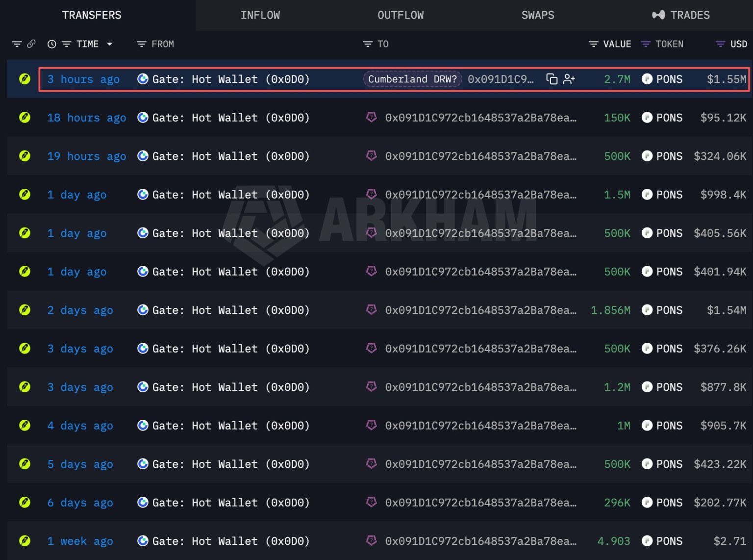Open the 2 days ago transaction link
Image resolution: width=753 pixels, height=560 pixels.
(80, 310)
